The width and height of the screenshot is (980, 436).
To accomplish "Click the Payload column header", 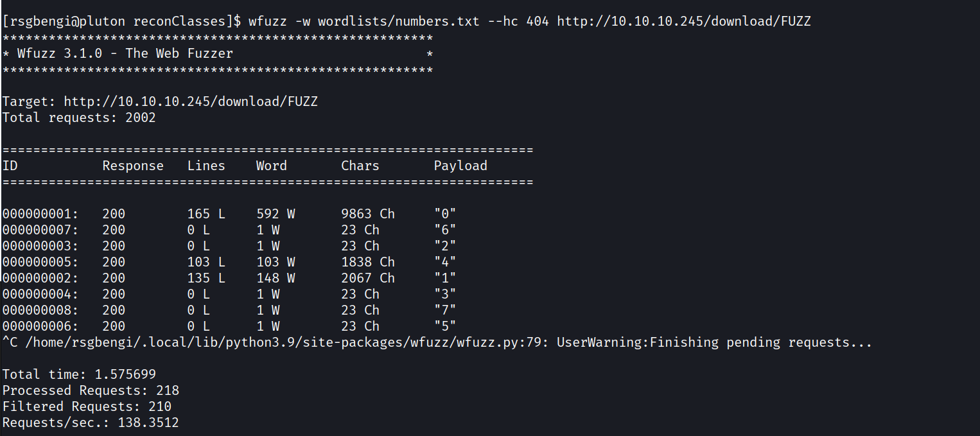I will [x=460, y=166].
